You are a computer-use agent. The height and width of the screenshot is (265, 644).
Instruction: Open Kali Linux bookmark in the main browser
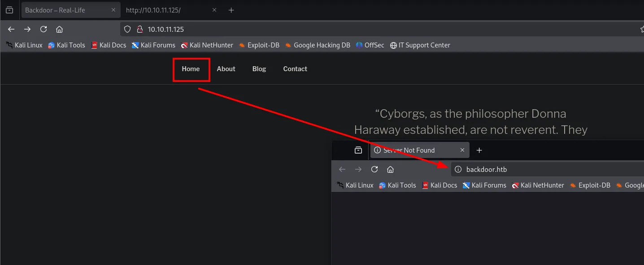tap(24, 45)
